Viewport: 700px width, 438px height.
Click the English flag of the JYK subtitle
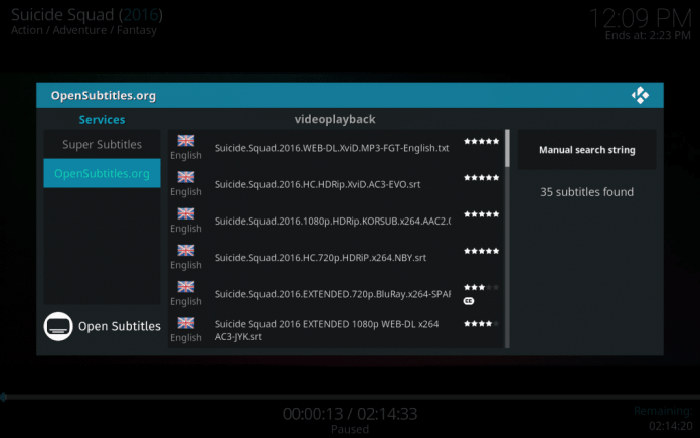186,322
